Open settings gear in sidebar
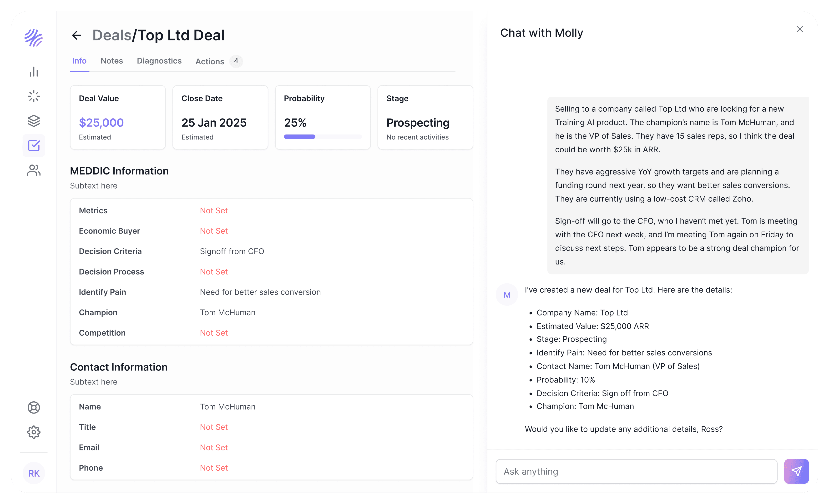829x504 pixels. pyautogui.click(x=34, y=432)
